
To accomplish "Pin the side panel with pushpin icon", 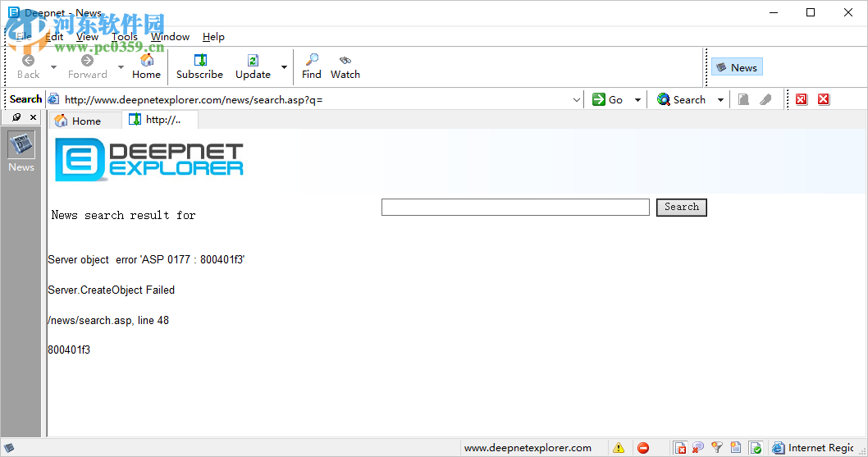I will [x=16, y=117].
